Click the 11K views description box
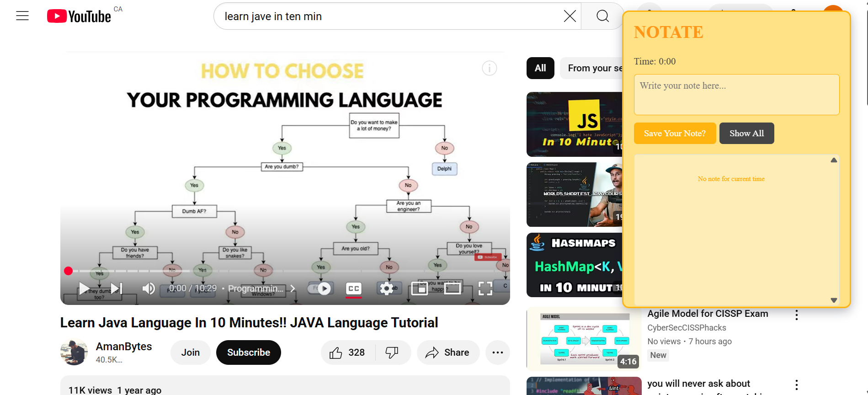 285,385
